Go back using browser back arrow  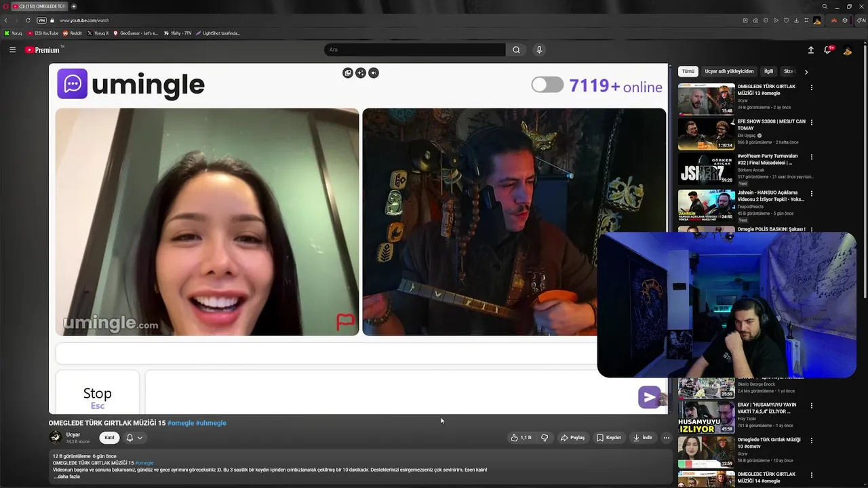click(6, 20)
